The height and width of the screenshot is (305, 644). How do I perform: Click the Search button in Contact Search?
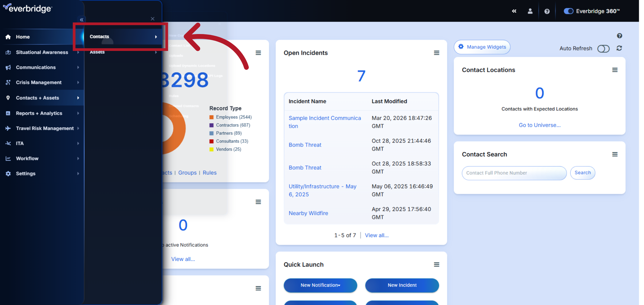click(583, 173)
